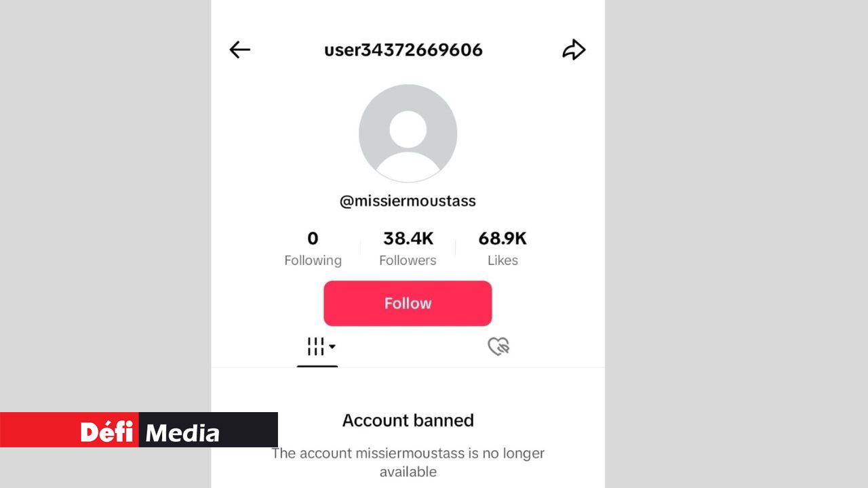Open the videos grid tab icon
The width and height of the screenshot is (868, 488).
coord(315,346)
